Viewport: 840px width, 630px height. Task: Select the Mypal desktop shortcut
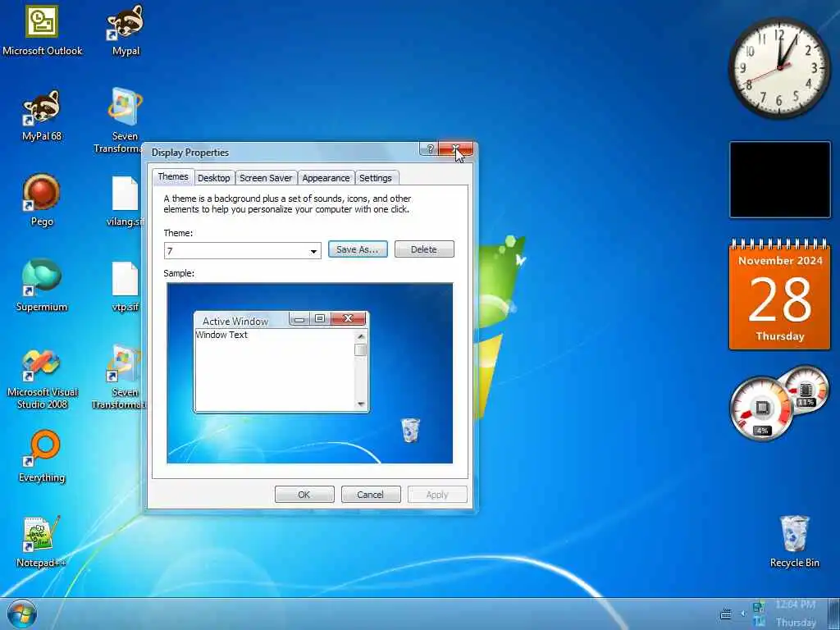[x=126, y=30]
